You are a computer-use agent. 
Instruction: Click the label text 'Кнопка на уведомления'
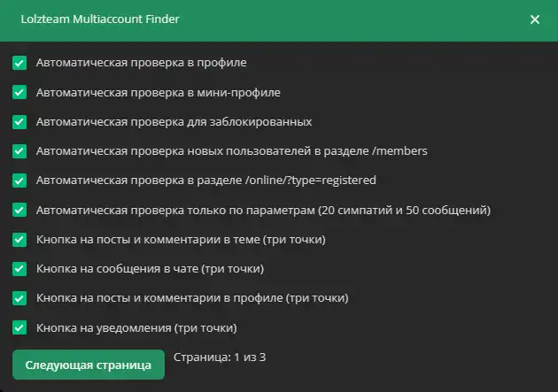click(137, 328)
